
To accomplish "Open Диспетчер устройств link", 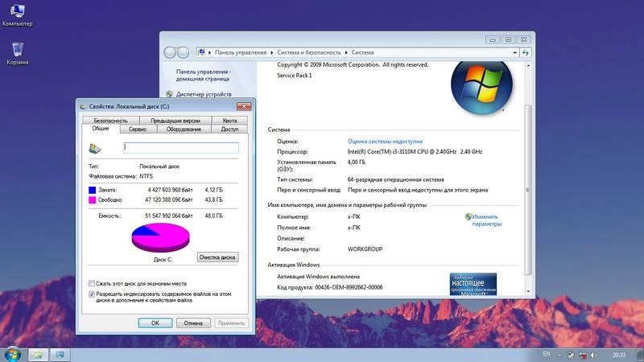I will pyautogui.click(x=204, y=94).
